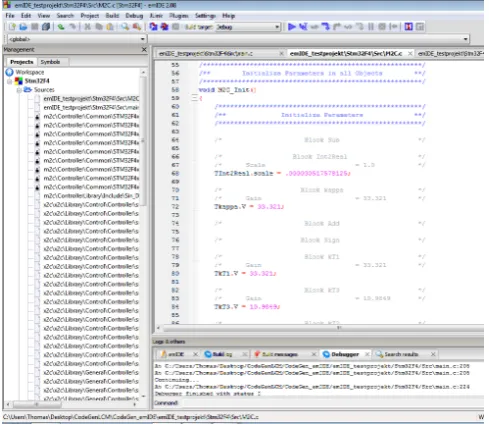Click the Rebuild toolbar icon
This screenshot has height=424, width=489.
(x=164, y=27)
